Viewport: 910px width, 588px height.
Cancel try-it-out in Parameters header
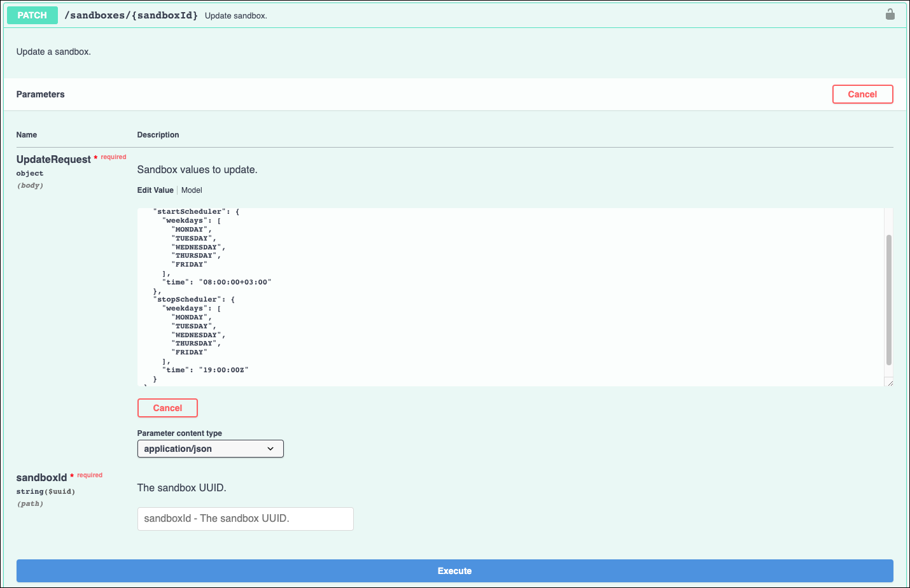click(x=862, y=94)
